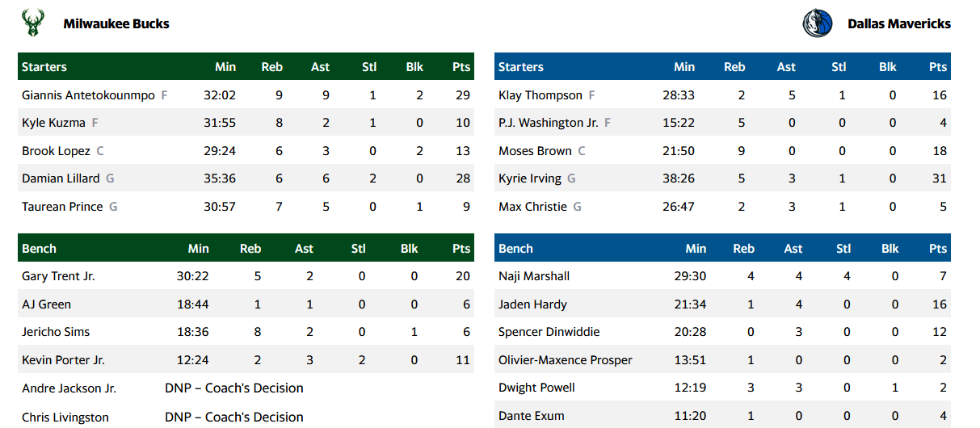Click the Milwaukee Bucks team logo

pyautogui.click(x=33, y=23)
